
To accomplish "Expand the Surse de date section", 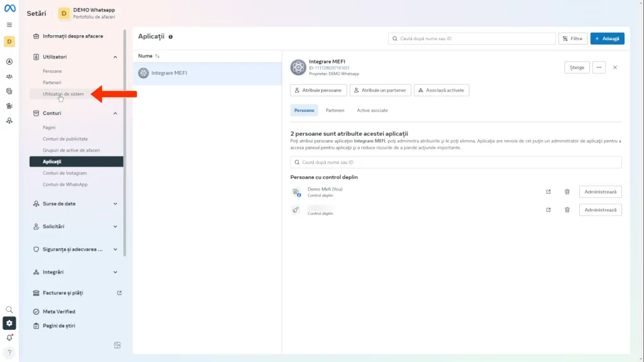I will coord(116,204).
